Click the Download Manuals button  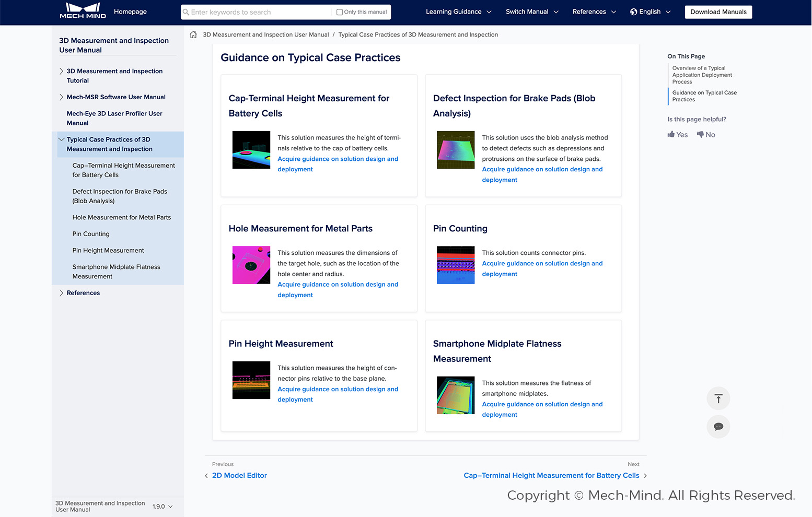pyautogui.click(x=718, y=12)
